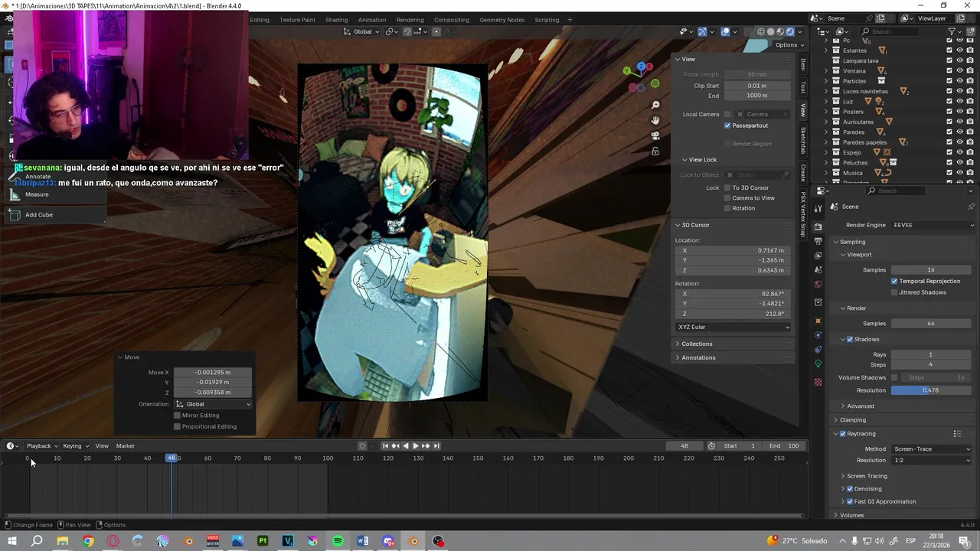Open raytracing Resolution 1:2 dropdown
The height and width of the screenshot is (551, 980).
tap(931, 461)
